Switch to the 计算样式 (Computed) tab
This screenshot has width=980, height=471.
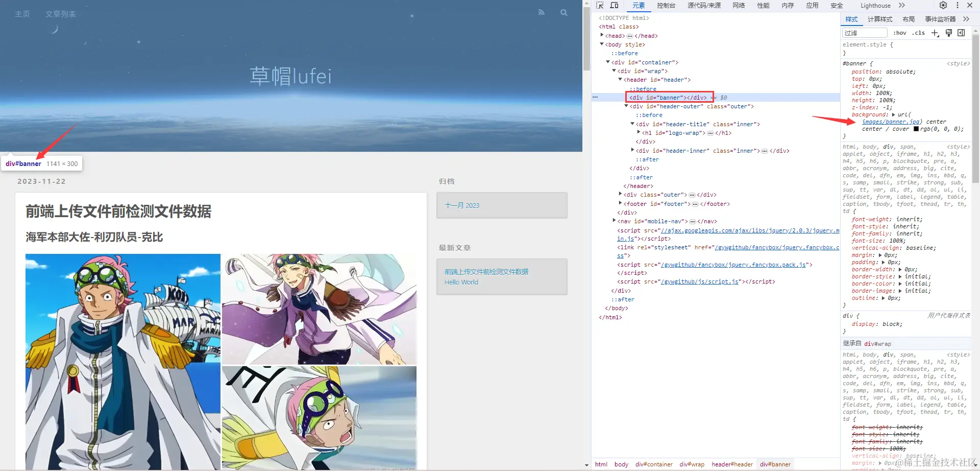pos(880,19)
